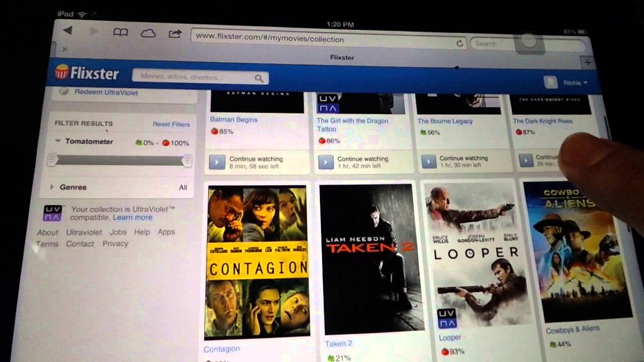Viewport: 644px width, 362px height.
Task: Open the Contact footer link
Action: 80,244
